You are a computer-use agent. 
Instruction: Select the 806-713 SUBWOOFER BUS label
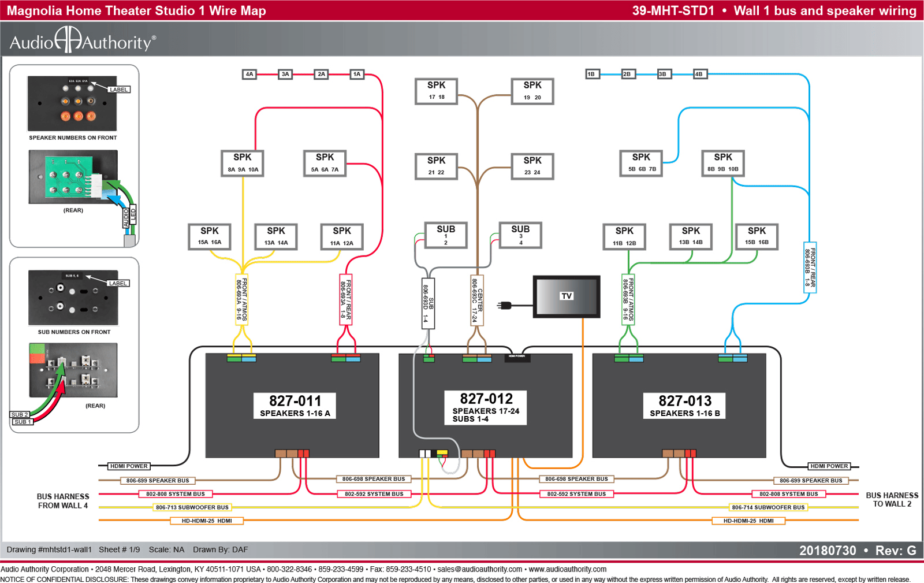[192, 507]
